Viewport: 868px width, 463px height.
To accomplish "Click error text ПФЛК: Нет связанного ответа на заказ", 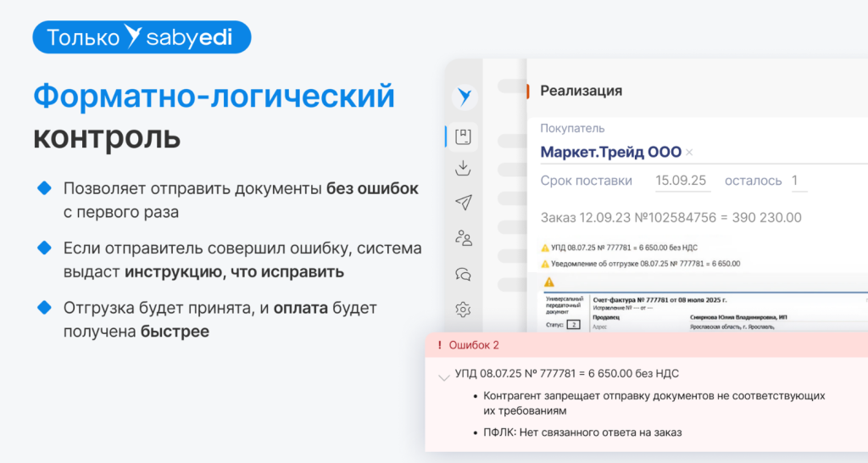I will pos(582,432).
